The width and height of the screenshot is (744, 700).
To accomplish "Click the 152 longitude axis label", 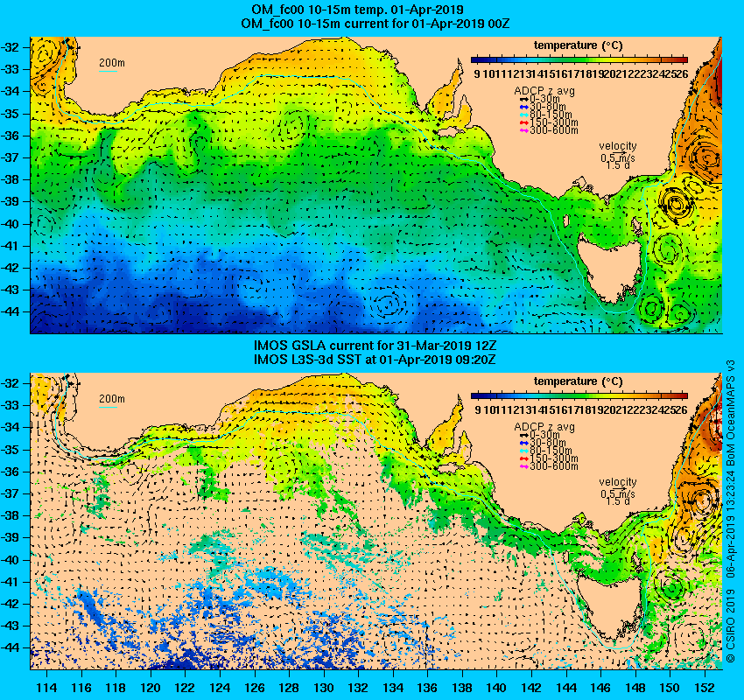I will pos(705,688).
